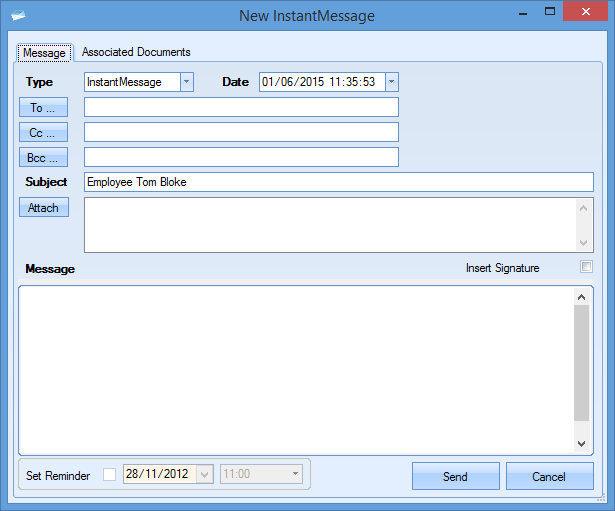Expand the Type dropdown showing InstantMessage
Viewport: 615px width, 511px height.
186,82
